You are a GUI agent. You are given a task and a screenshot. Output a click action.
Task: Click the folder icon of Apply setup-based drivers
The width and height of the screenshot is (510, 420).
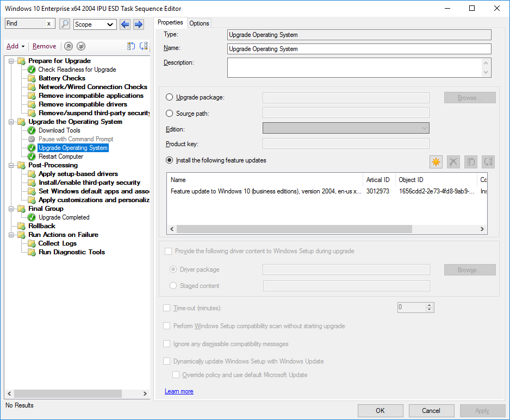[32, 174]
